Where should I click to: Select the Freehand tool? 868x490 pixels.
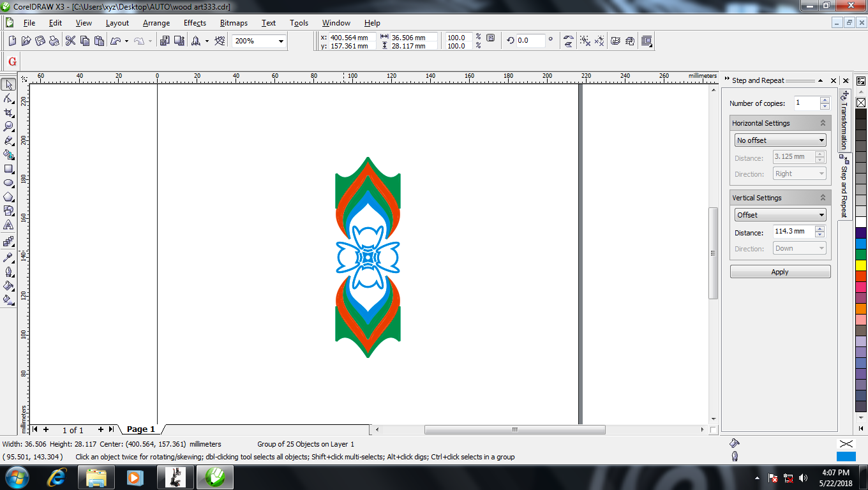8,140
